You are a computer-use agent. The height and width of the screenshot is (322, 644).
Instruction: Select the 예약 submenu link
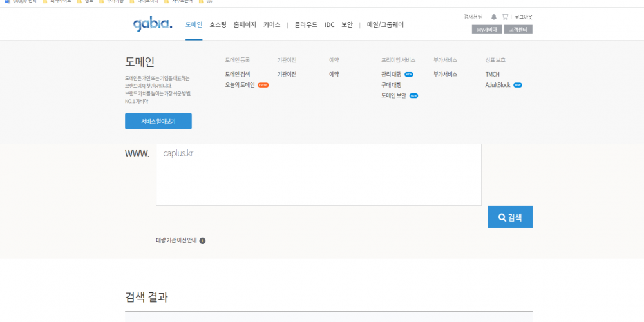pyautogui.click(x=334, y=74)
